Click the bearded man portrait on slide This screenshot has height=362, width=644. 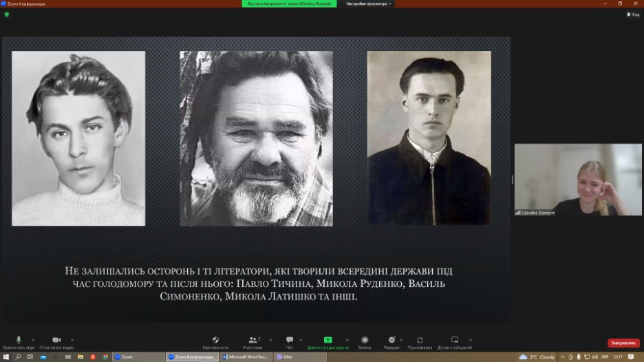[x=256, y=138]
